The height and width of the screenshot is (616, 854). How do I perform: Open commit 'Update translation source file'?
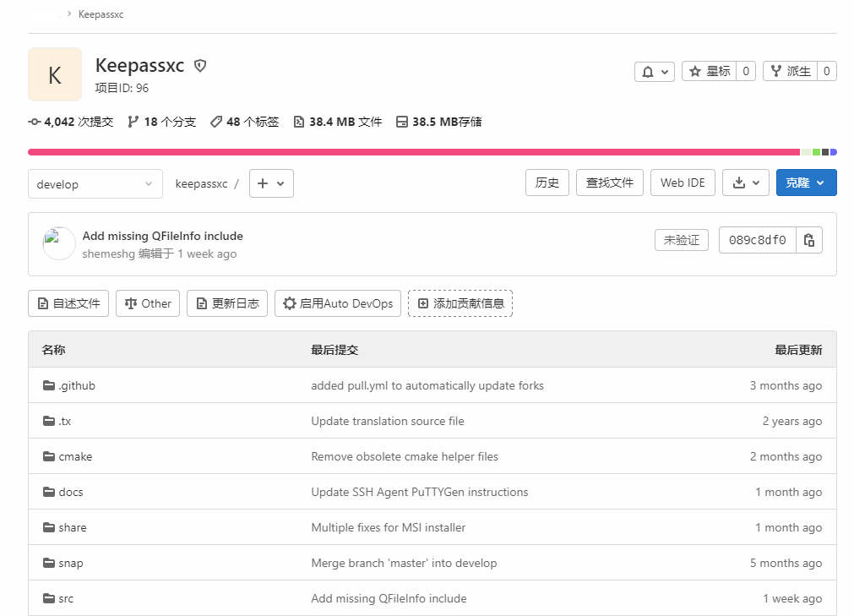pyautogui.click(x=388, y=421)
